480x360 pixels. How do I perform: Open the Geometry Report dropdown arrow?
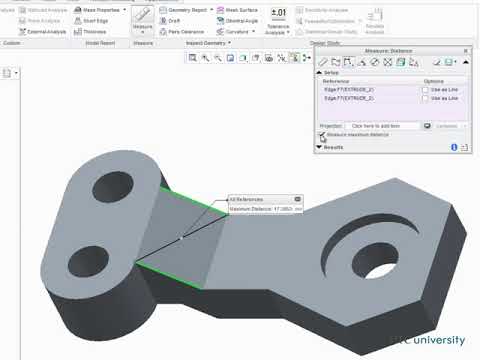pyautogui.click(x=212, y=10)
